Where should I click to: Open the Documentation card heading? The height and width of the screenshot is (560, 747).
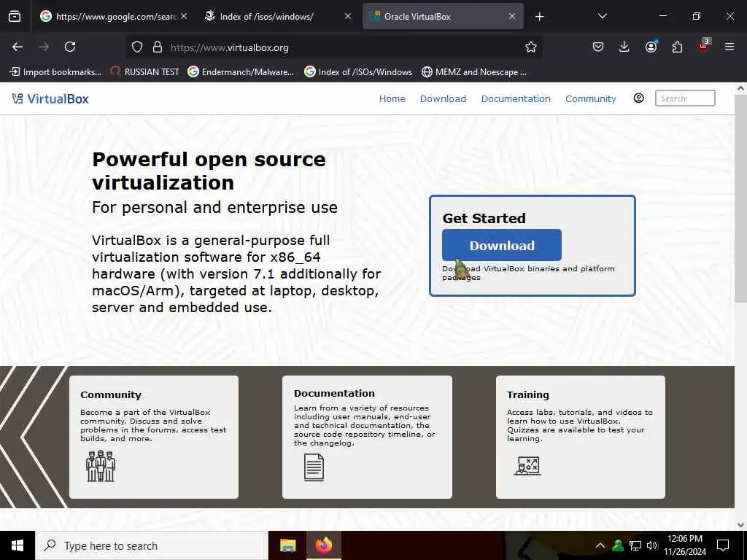[334, 393]
